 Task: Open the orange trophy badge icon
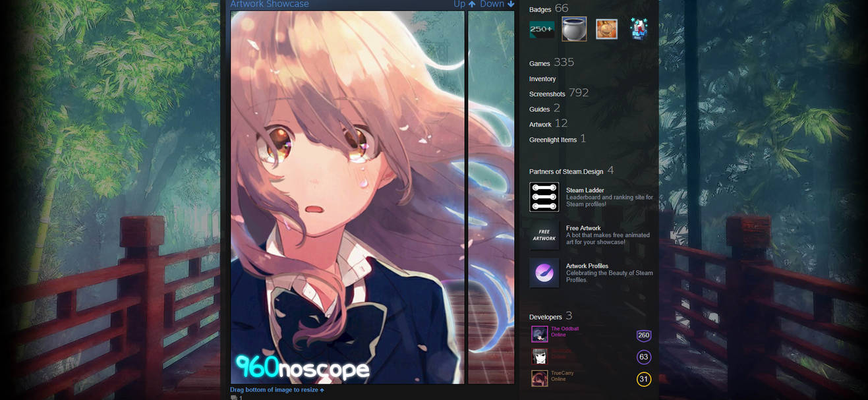(607, 29)
